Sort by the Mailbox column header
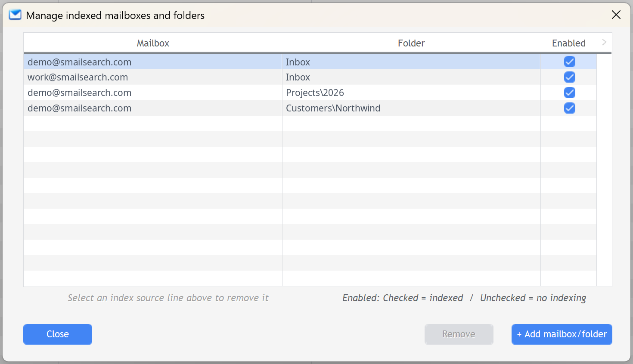Viewport: 633px width, 364px height. coord(153,43)
